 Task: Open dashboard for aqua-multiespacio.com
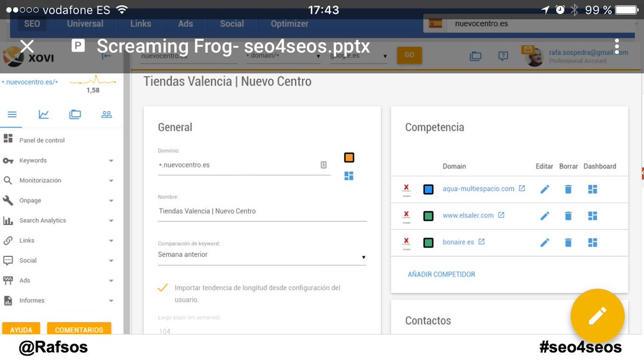pyautogui.click(x=592, y=189)
